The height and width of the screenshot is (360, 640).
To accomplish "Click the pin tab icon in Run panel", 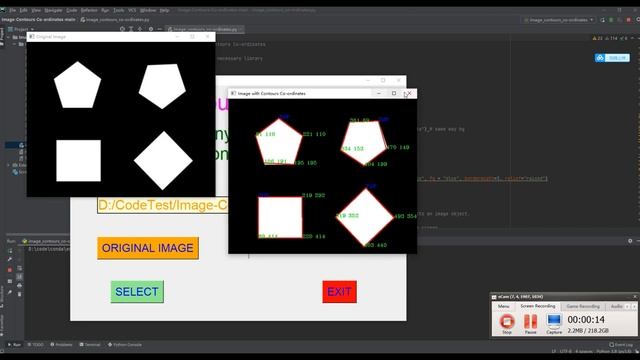I will tap(10, 292).
